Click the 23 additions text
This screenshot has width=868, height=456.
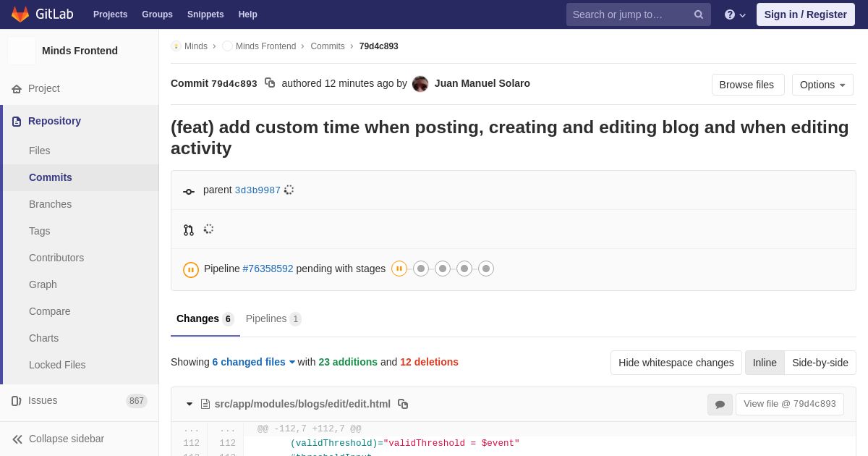pos(348,362)
